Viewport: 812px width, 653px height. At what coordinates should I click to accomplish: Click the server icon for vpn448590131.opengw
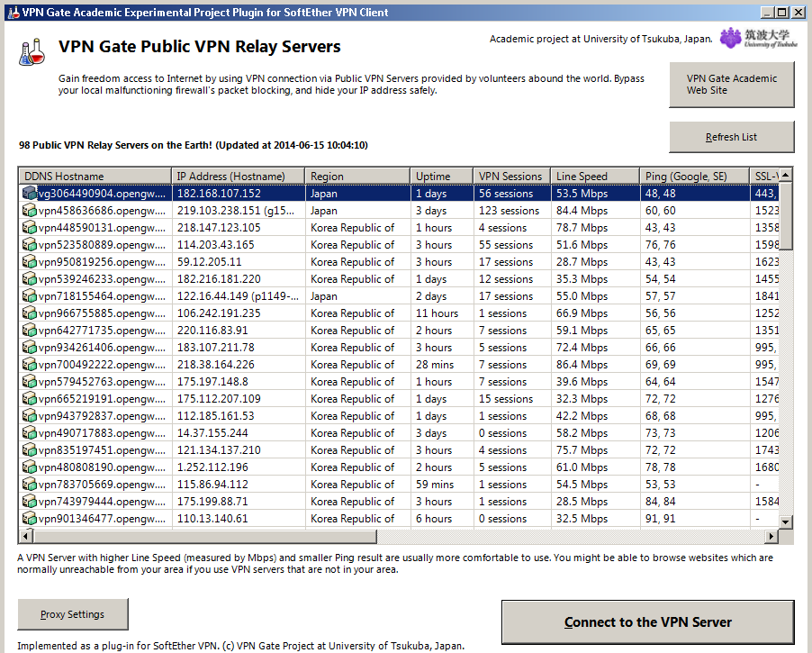tap(30, 228)
